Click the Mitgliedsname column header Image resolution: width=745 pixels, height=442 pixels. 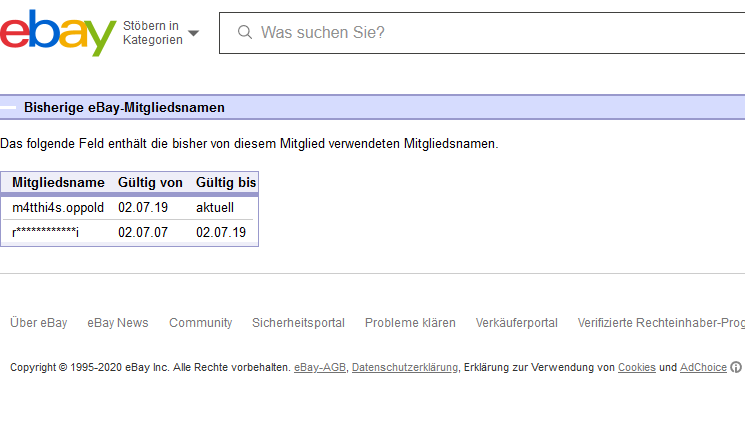[x=58, y=183]
